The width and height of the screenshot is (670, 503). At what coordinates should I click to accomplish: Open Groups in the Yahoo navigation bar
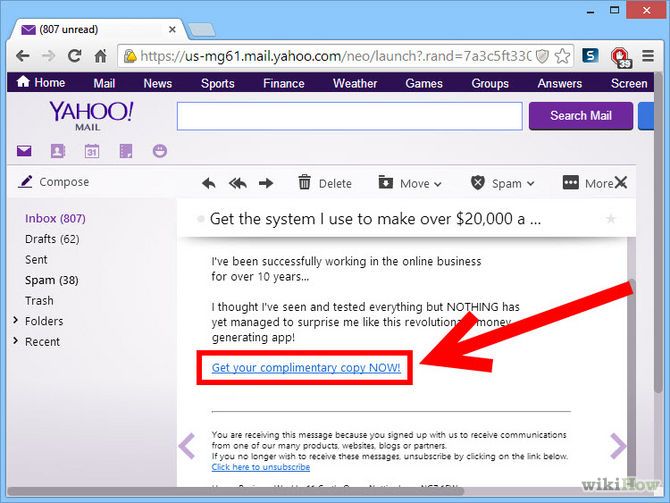(x=490, y=83)
